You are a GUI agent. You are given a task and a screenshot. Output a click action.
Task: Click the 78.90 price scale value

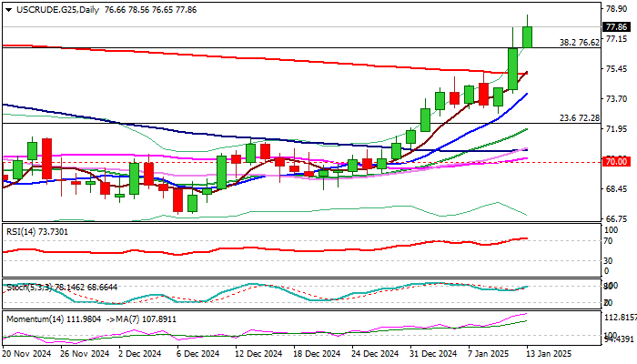[616, 9]
